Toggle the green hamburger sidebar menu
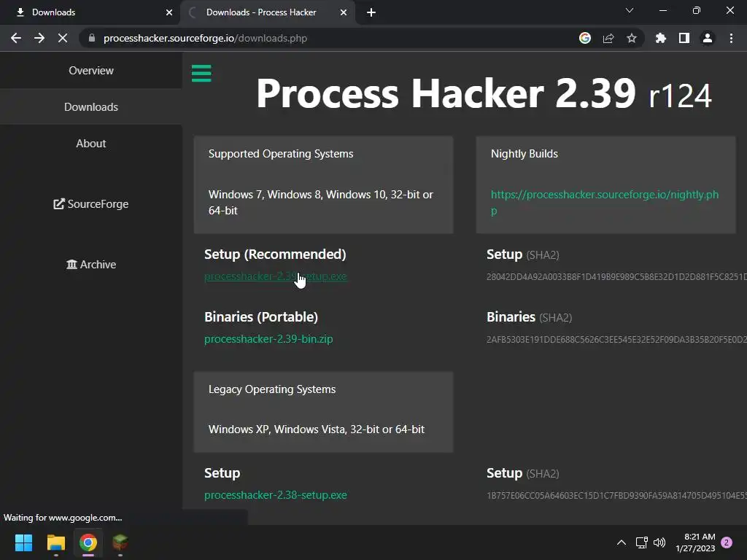747x560 pixels. point(201,74)
